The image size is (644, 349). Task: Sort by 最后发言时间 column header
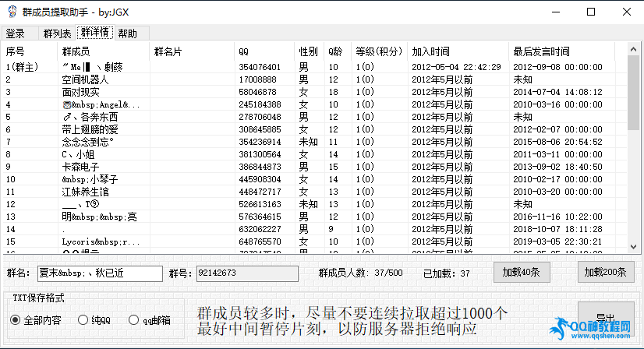pyautogui.click(x=562, y=51)
